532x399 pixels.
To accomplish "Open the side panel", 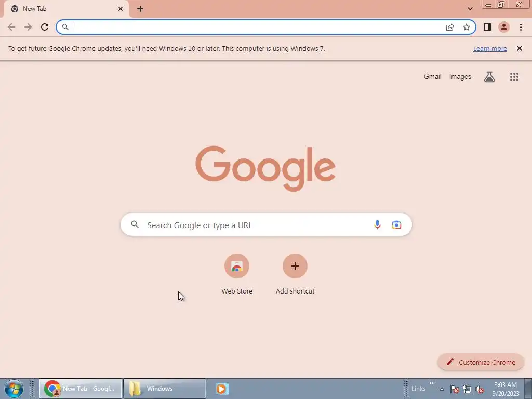I will 487,27.
